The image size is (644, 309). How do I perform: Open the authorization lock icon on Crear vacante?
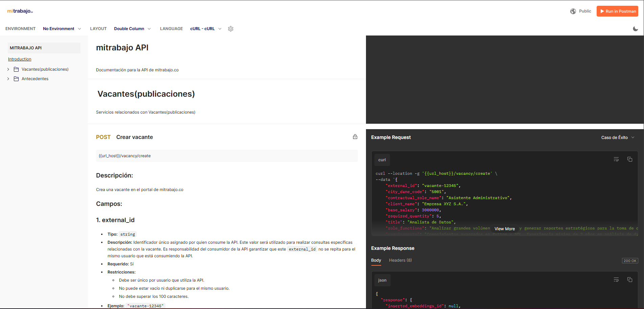pos(355,137)
